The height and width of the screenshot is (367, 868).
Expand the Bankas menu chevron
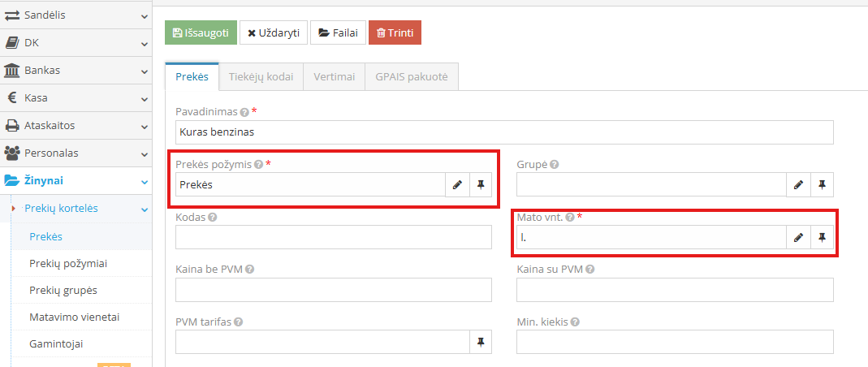pos(145,71)
